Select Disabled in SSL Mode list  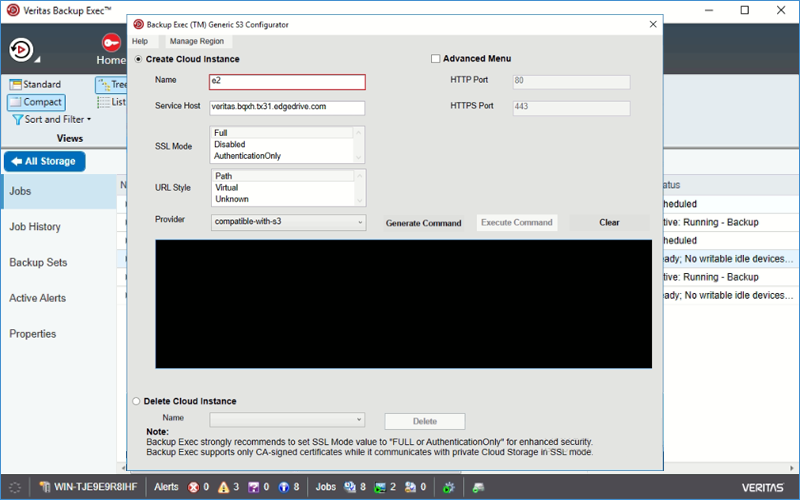[x=282, y=144]
